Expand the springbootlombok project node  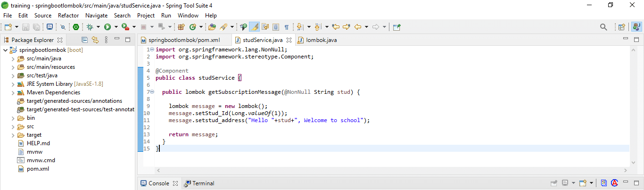[5, 50]
